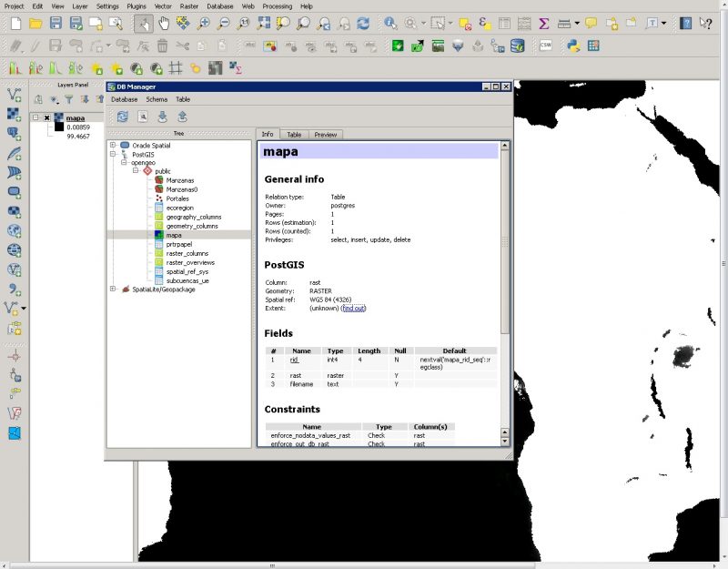
Task: Select the Identify Features tool
Action: pyautogui.click(x=390, y=24)
